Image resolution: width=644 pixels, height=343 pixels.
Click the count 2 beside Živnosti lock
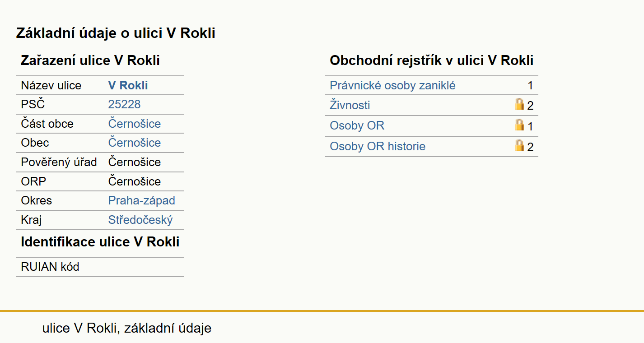530,106
